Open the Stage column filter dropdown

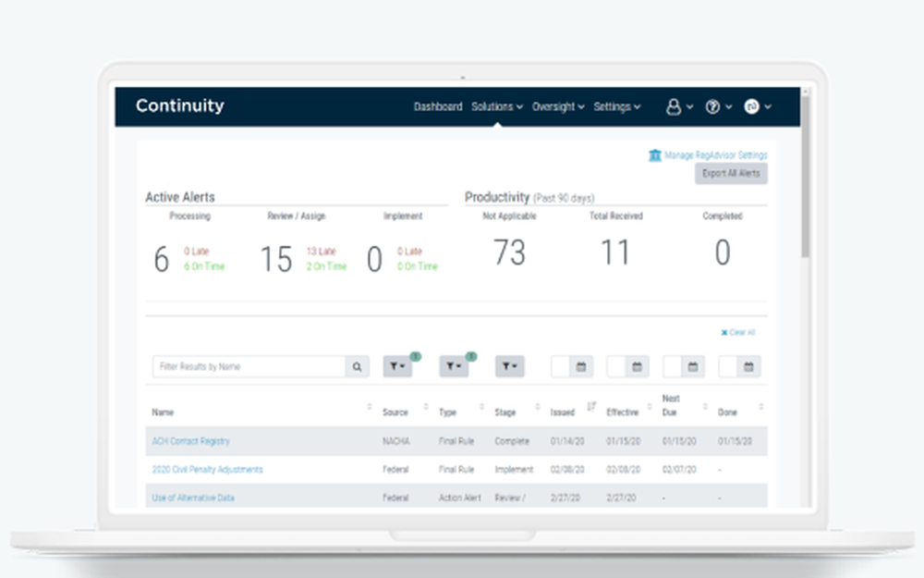[509, 367]
